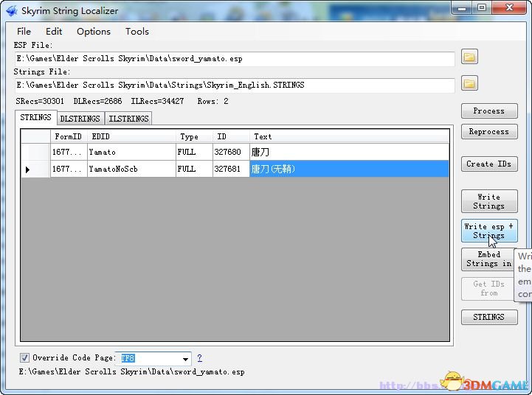Viewport: 532px width, 395px height.
Task: Select the ID cell 327681
Action: tap(231, 169)
